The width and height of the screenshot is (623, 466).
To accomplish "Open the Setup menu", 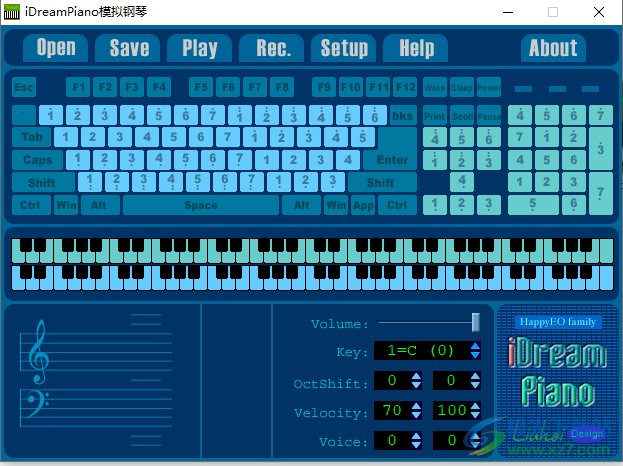I will (344, 48).
